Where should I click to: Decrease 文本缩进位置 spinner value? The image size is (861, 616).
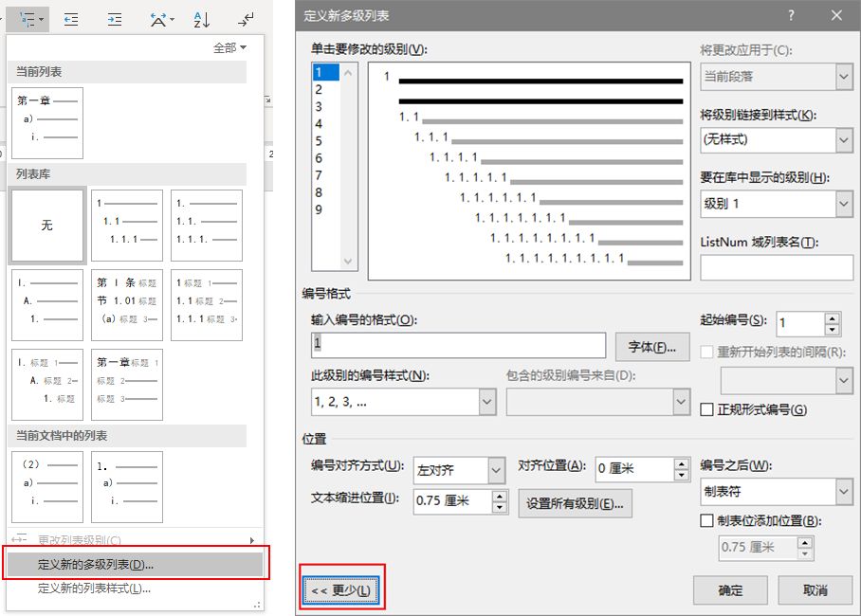pos(499,507)
